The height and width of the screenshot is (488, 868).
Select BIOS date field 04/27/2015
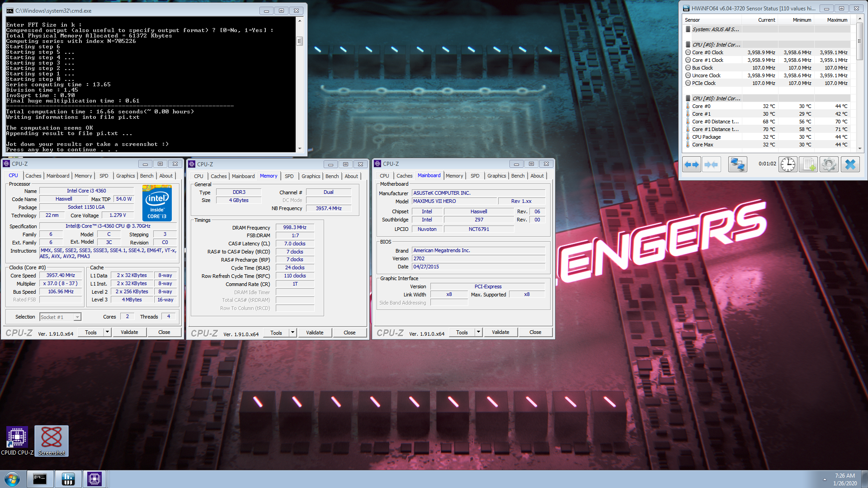478,267
